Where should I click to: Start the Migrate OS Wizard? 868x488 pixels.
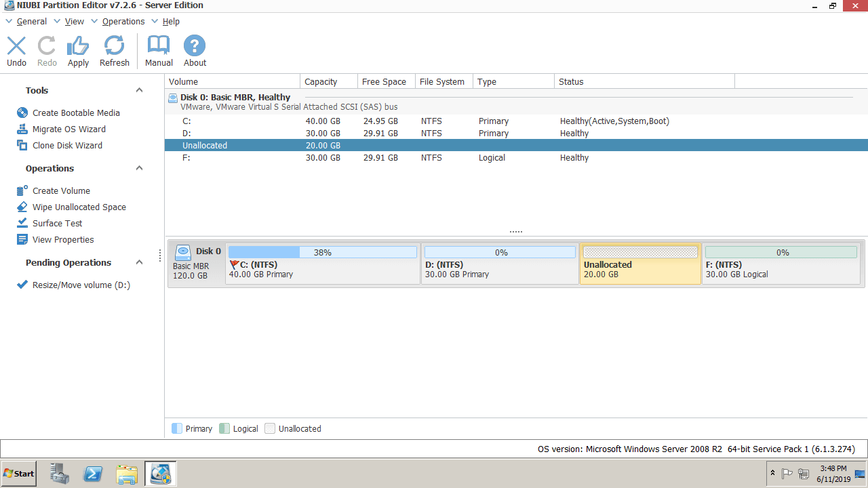point(68,129)
